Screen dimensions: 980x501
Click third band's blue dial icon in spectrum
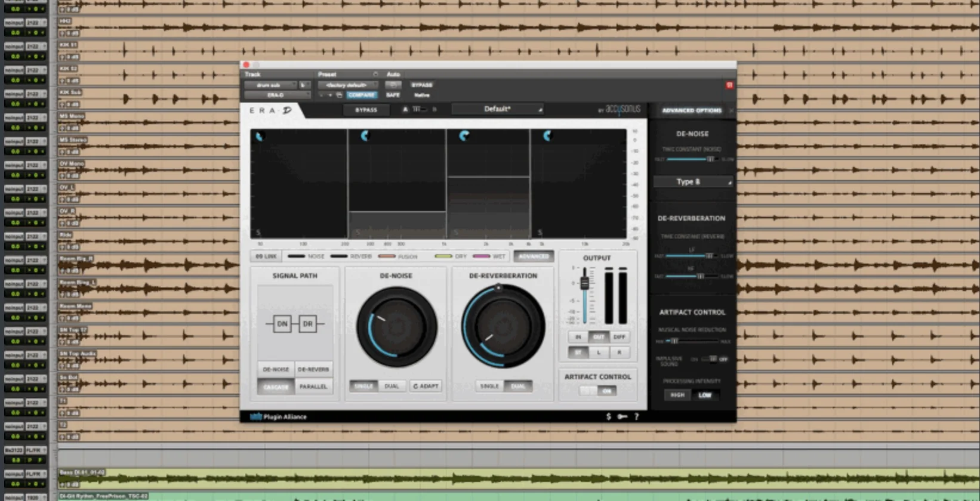464,136
